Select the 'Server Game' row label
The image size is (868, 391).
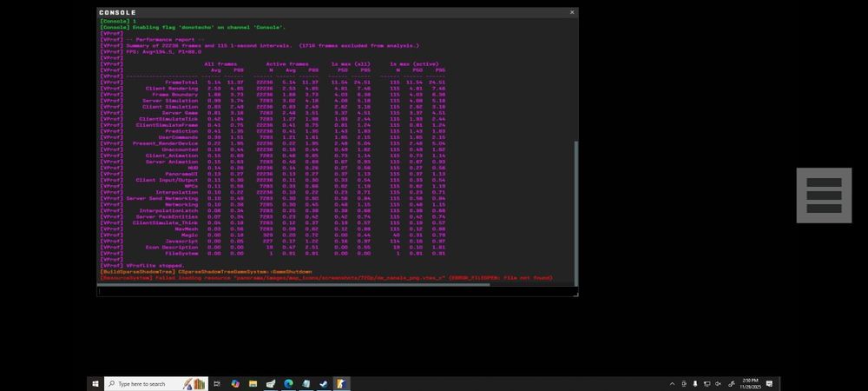[x=180, y=112]
